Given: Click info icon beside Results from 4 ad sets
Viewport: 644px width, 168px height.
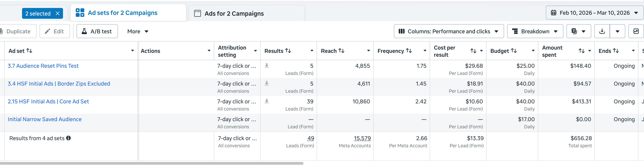Looking at the screenshot, I should point(68,138).
